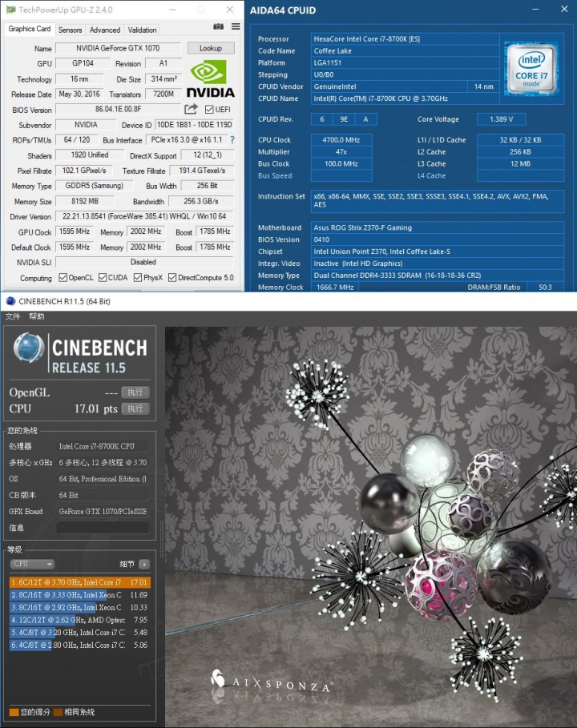Open the 文件 menu in Cinebench

[x=13, y=316]
